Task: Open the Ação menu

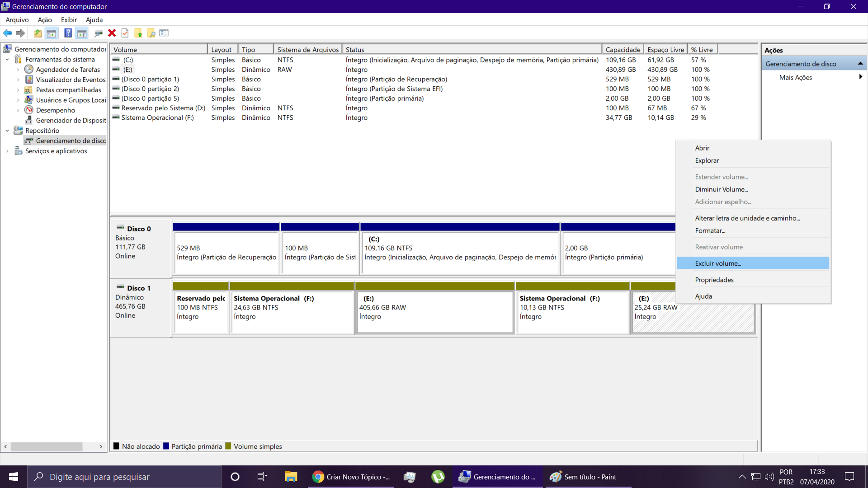Action: click(x=45, y=20)
